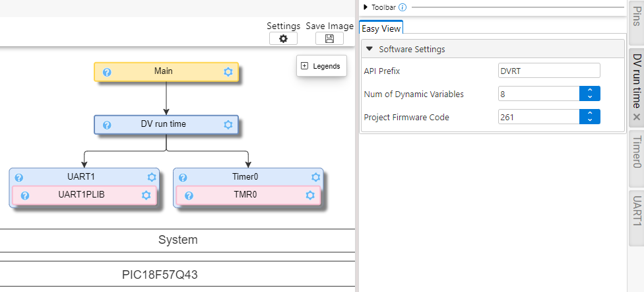Click the help icon on Main block
Viewport: 644px width, 292px height.
pyautogui.click(x=107, y=72)
